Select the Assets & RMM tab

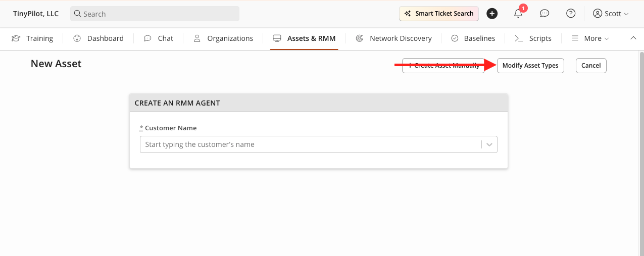tap(304, 38)
